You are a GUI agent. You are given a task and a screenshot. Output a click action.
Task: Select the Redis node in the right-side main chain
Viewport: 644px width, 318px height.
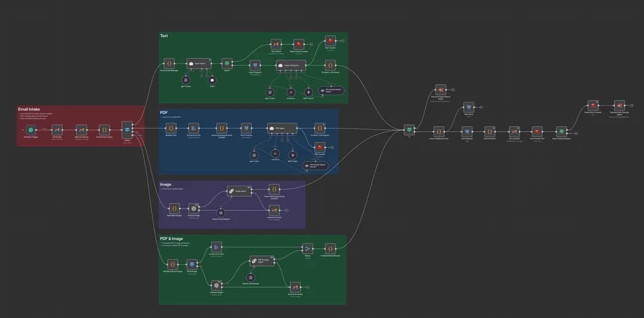(x=537, y=131)
